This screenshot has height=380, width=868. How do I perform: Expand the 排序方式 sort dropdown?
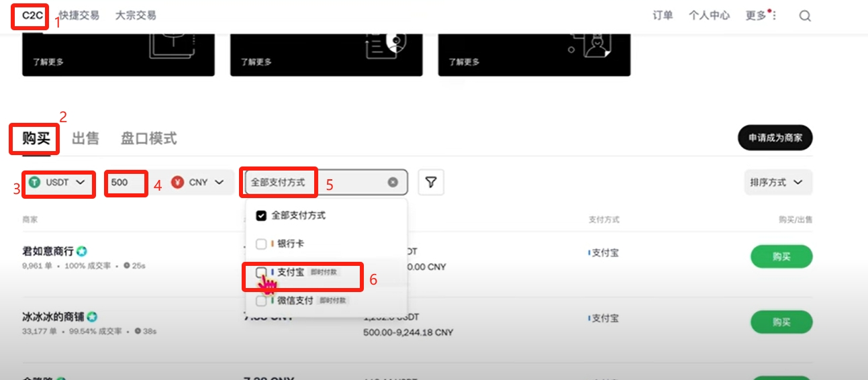pyautogui.click(x=778, y=183)
